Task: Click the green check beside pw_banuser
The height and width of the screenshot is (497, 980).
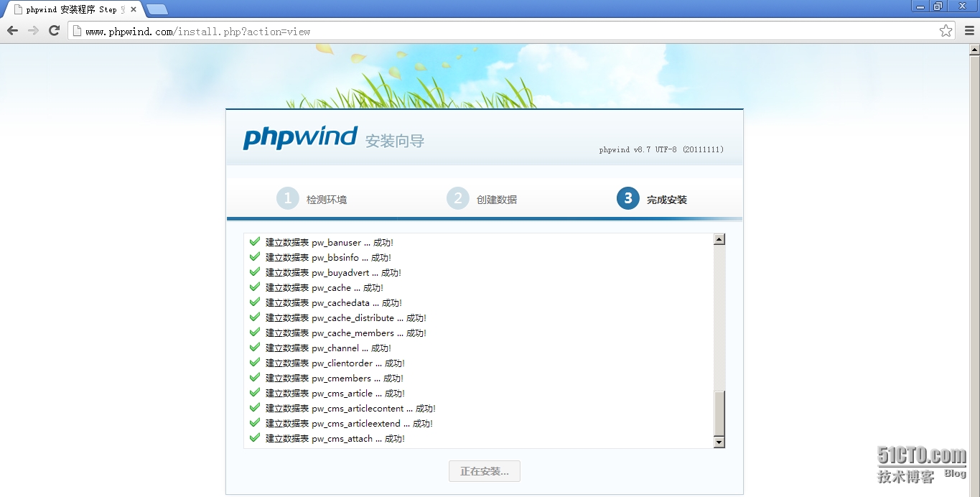Action: tap(255, 241)
